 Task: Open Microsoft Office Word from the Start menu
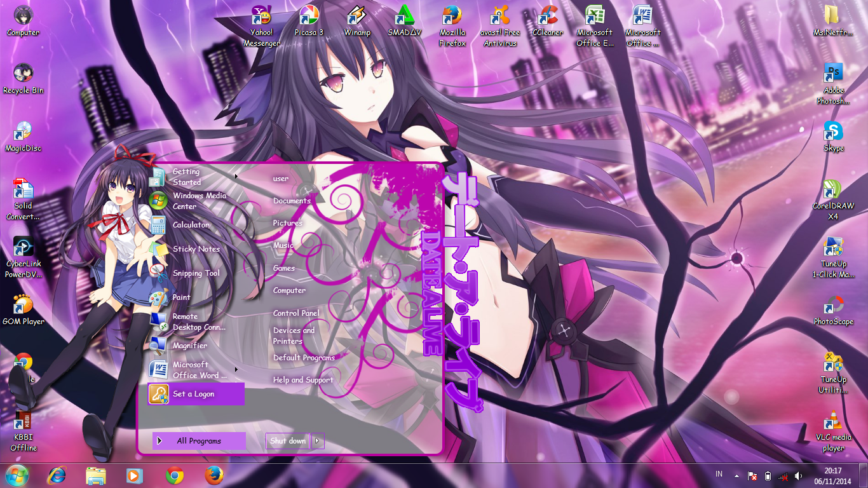(x=196, y=370)
